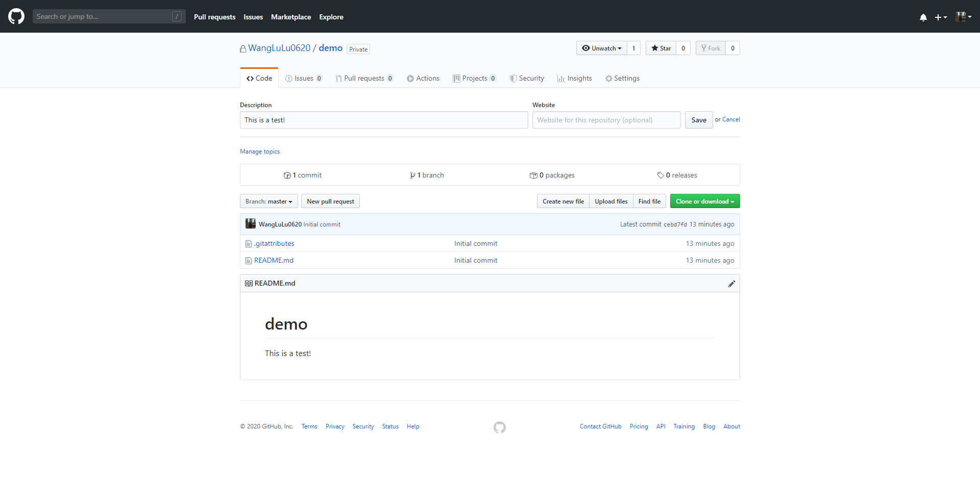Click the top search box
The width and height of the screenshot is (980, 478).
(x=109, y=16)
